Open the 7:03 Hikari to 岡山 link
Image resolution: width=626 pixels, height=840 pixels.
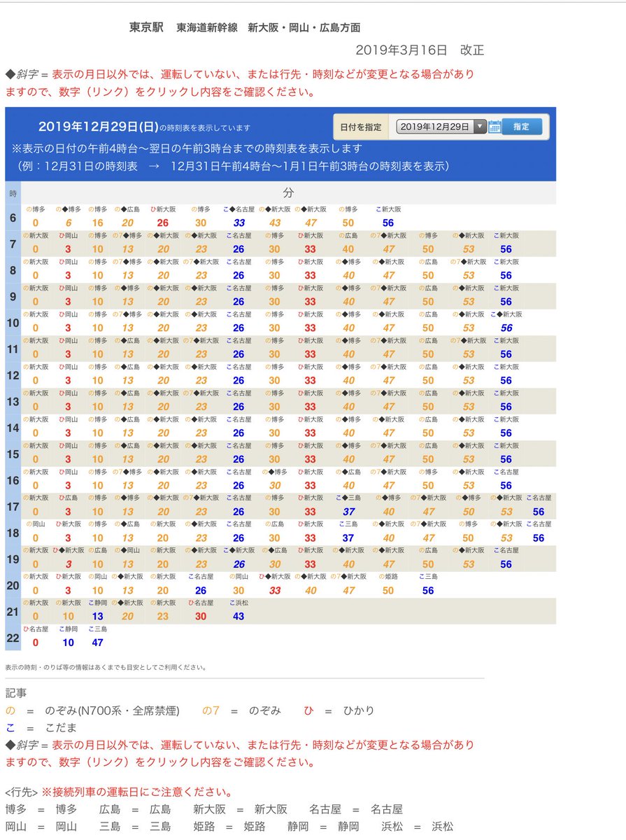[68, 249]
